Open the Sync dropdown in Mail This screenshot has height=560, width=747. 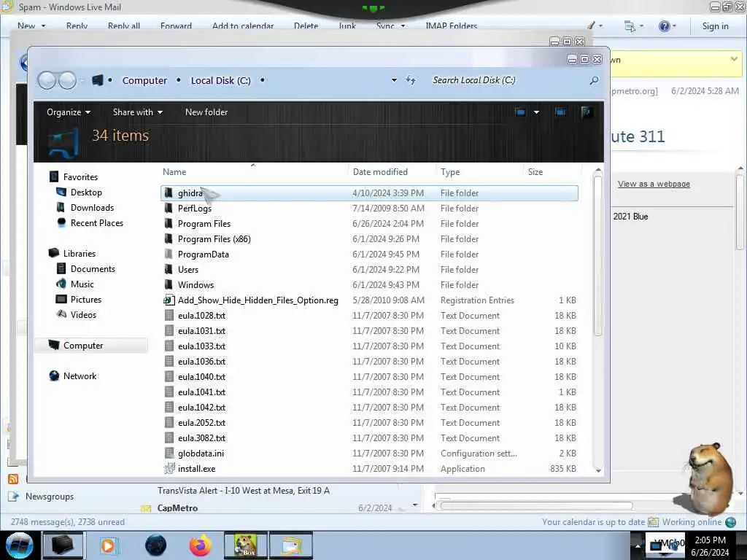(x=391, y=26)
